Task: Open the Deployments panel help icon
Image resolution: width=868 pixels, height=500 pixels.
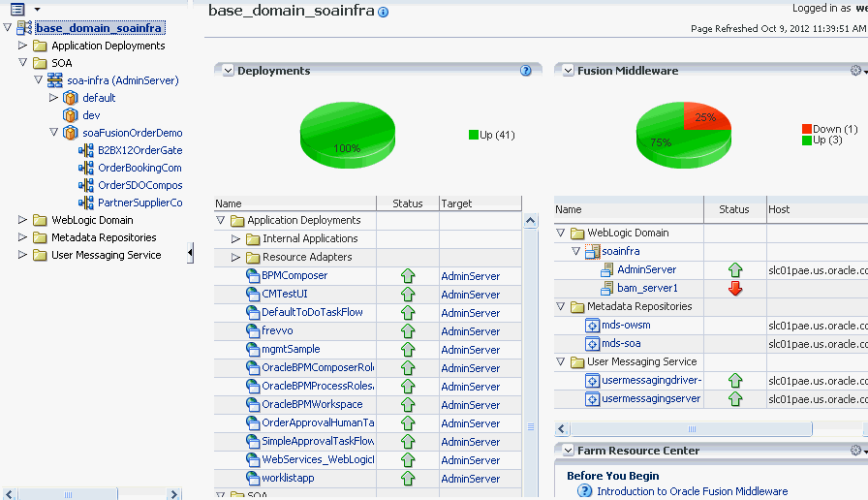Action: click(x=526, y=71)
